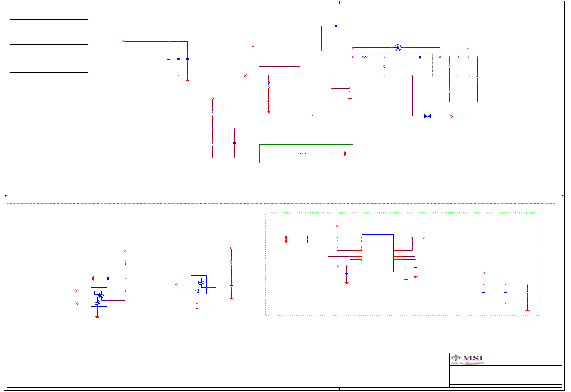Click the vertical resistor inside the gray dashed box

pos(384,66)
